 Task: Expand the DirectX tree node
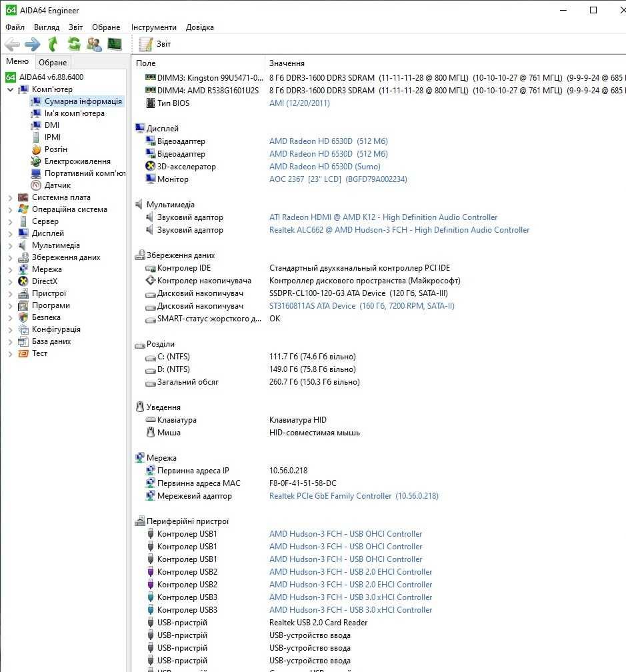click(10, 281)
